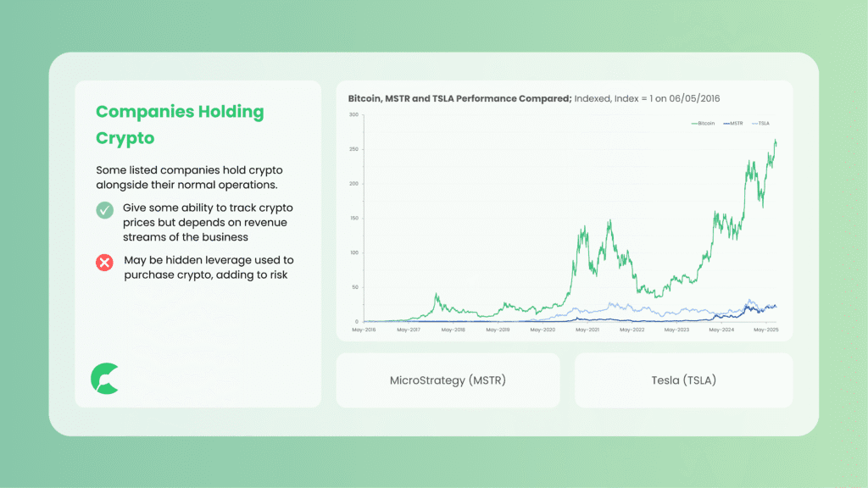This screenshot has height=488, width=868.
Task: Click the May-2018 x-axis label
Action: point(453,330)
